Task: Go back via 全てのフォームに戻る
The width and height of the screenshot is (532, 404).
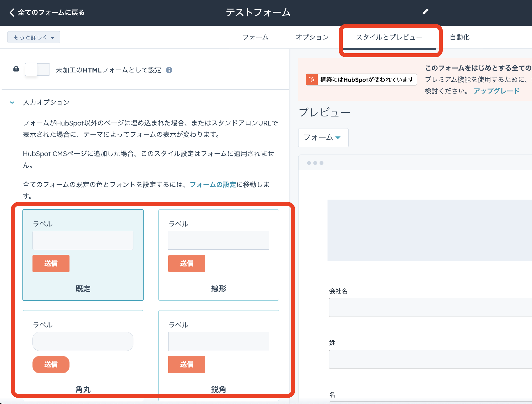Action: coord(47,12)
